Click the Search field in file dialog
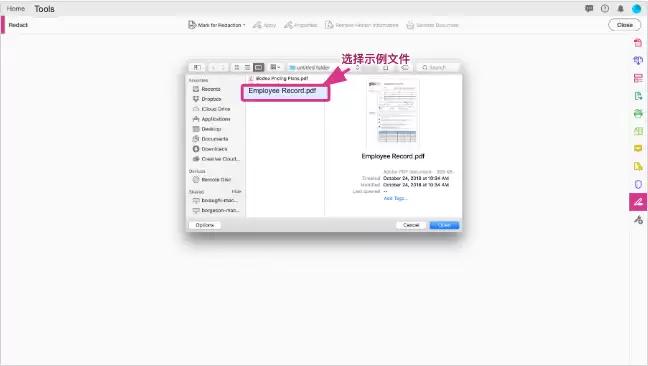Viewport: 648px width, 366px height. pyautogui.click(x=438, y=67)
